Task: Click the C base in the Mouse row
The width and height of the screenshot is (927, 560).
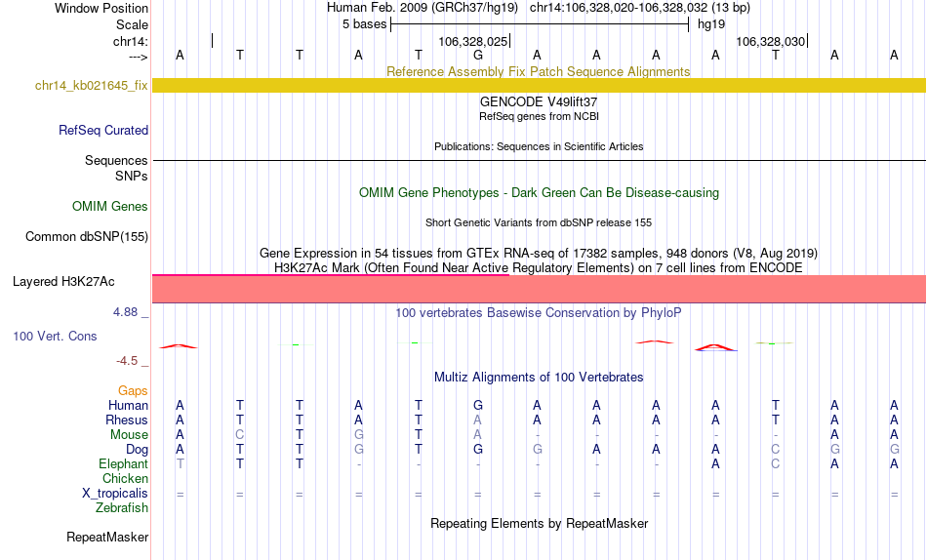Action: tap(239, 435)
